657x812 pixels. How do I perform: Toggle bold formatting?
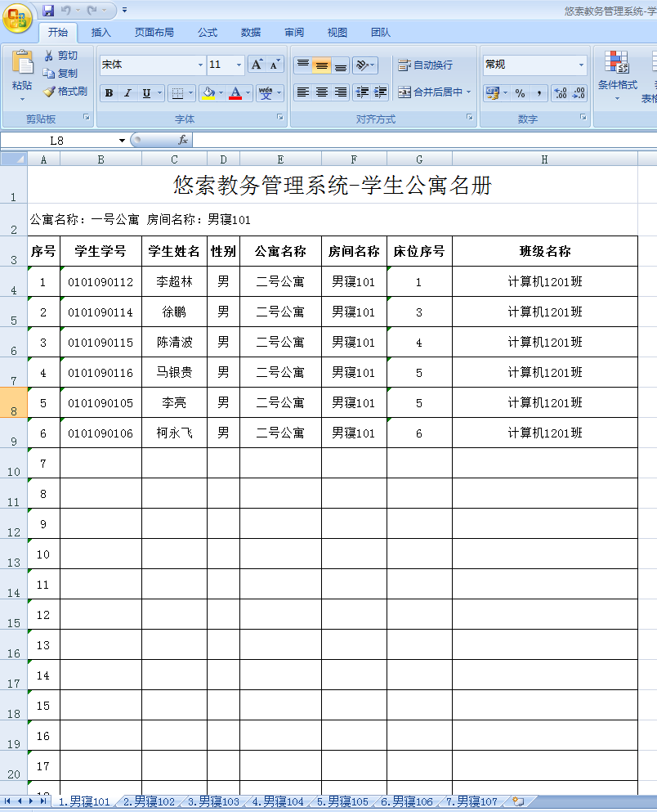(109, 93)
